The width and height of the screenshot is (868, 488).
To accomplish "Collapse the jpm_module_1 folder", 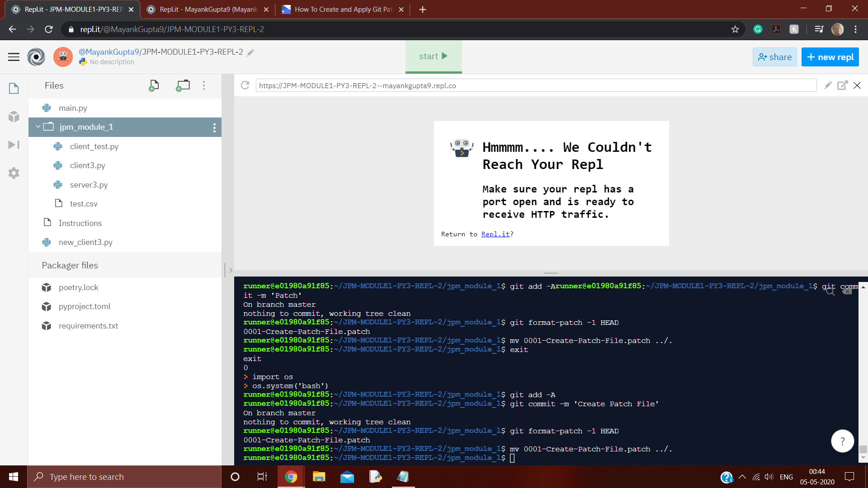I will 38,127.
